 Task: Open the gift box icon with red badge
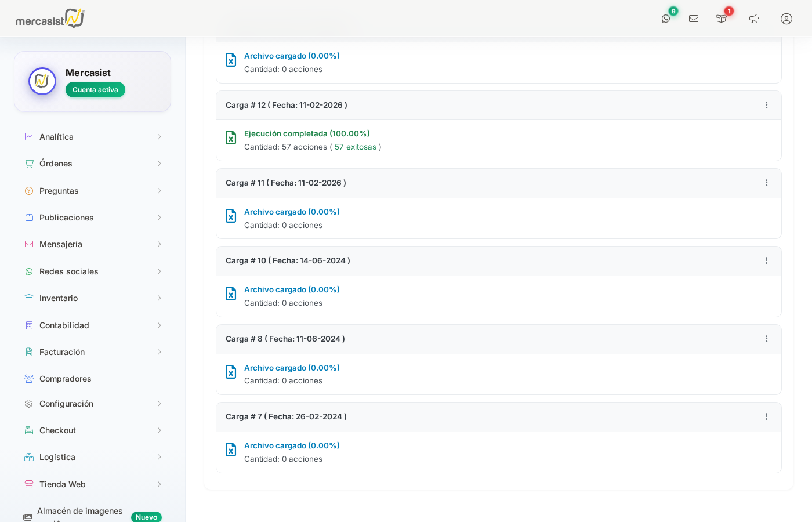click(722, 19)
